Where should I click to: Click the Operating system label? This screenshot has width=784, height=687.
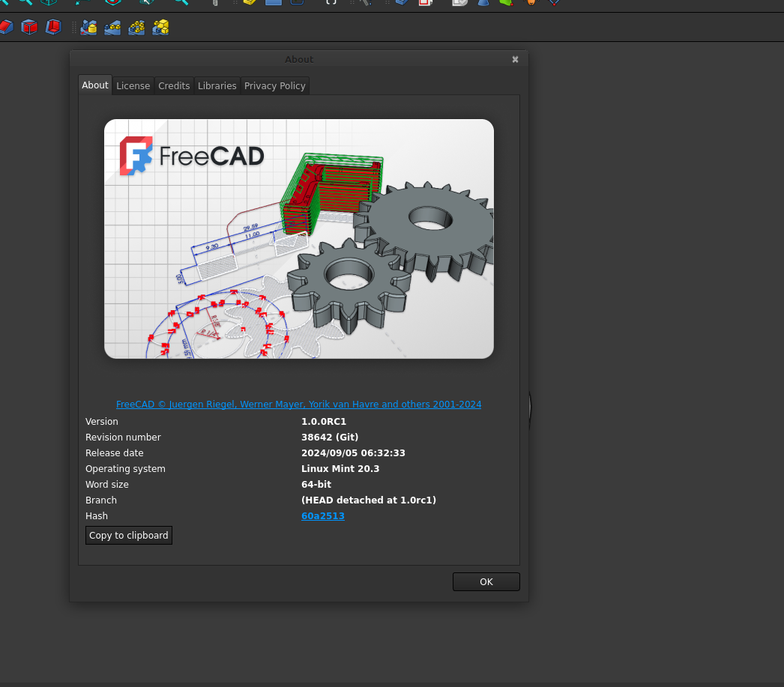pyautogui.click(x=125, y=469)
